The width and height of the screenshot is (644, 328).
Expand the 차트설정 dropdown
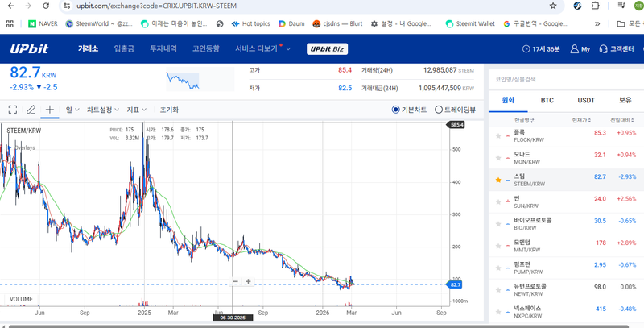102,110
